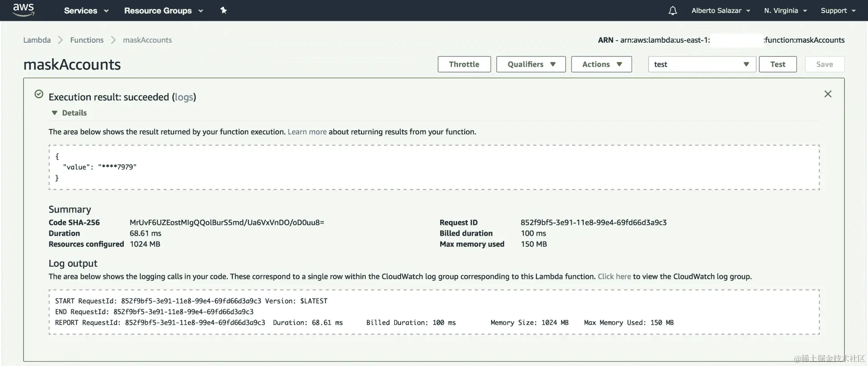Open the logs link in execution result
Image resolution: width=868 pixels, height=366 pixels.
click(x=184, y=97)
